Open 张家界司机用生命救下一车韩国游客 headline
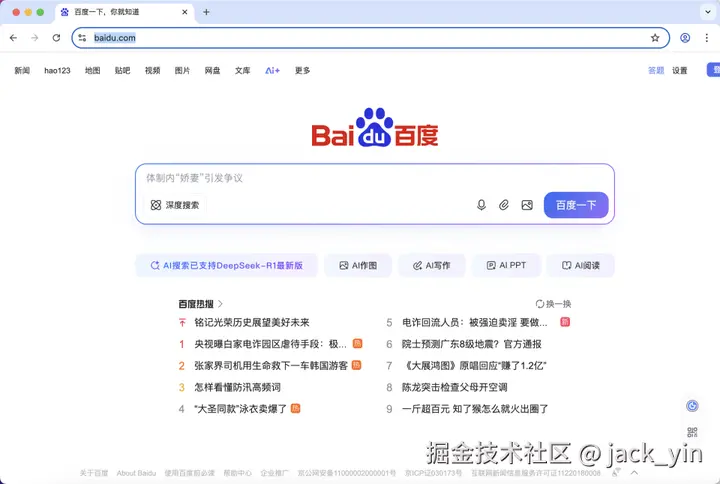The width and height of the screenshot is (720, 484). (x=271, y=366)
